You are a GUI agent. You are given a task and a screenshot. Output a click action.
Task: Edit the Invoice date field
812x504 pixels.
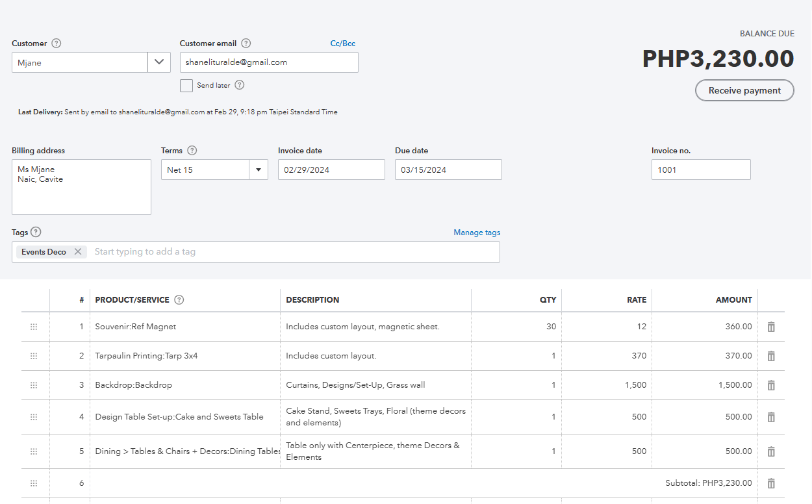click(331, 170)
